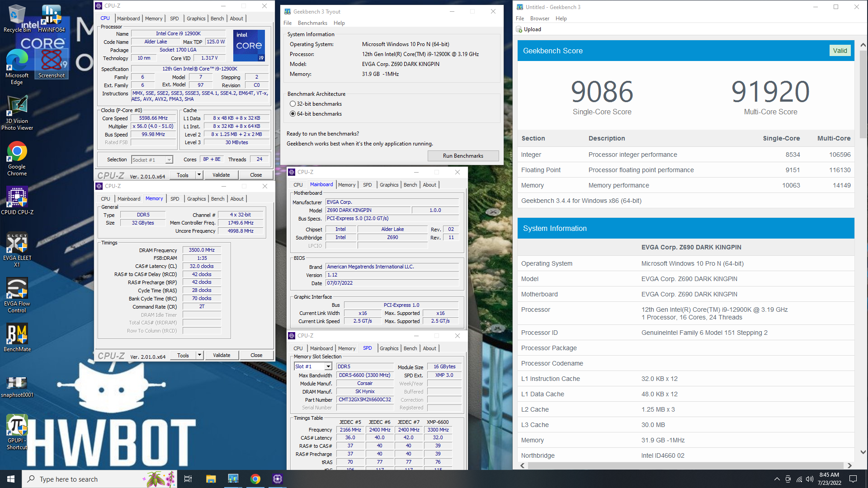Image resolution: width=868 pixels, height=488 pixels.
Task: Click the Chrome taskbar icon
Action: 255,479
